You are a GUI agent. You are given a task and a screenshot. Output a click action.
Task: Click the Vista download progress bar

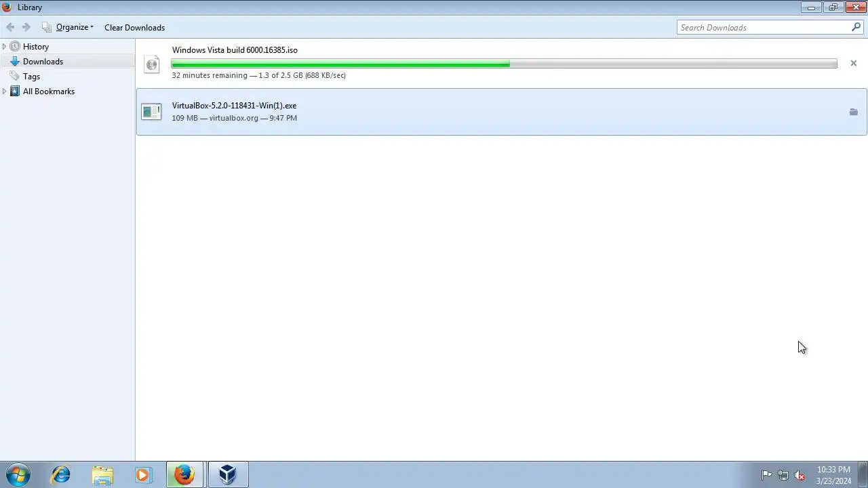click(x=505, y=64)
